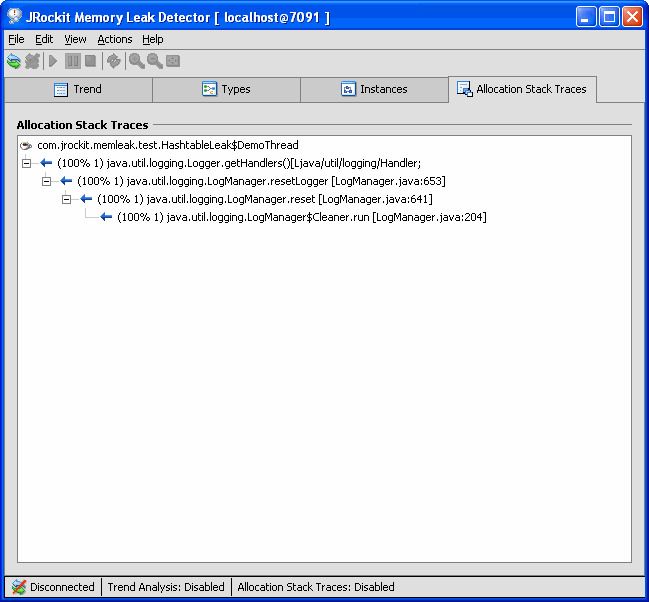Click the Instances tab's icon
The width and height of the screenshot is (649, 602).
click(x=348, y=89)
